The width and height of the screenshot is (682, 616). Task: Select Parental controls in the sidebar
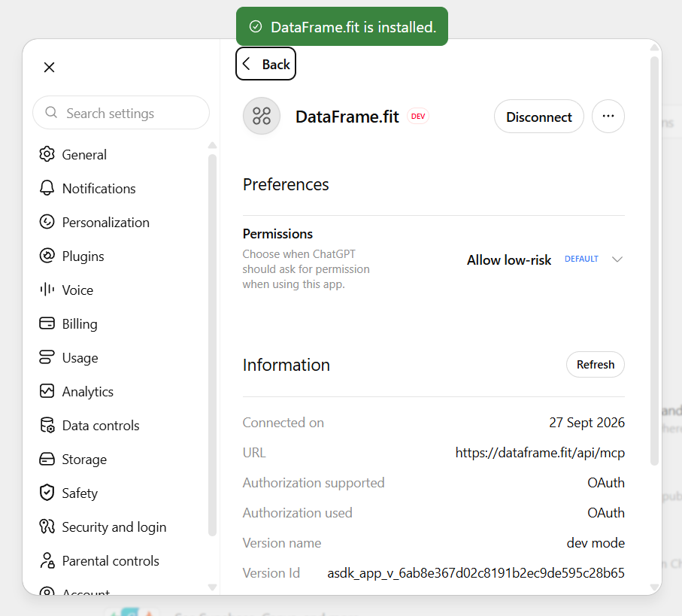tap(111, 561)
